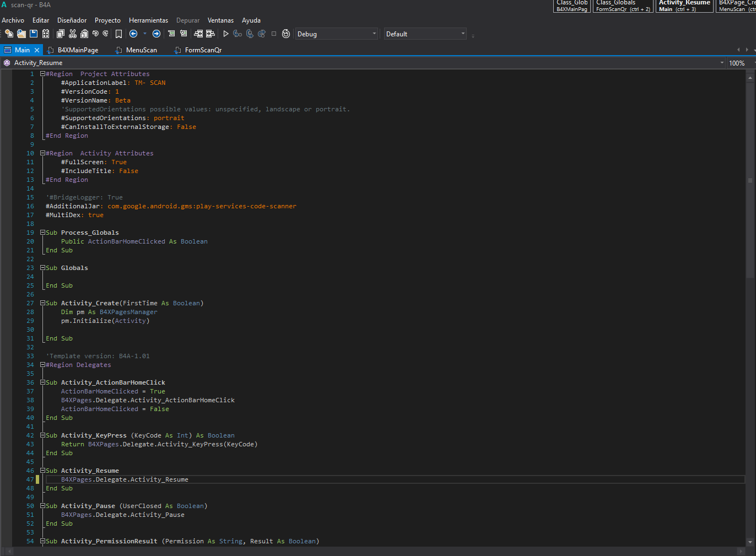Open the Herramientas menu

click(148, 20)
